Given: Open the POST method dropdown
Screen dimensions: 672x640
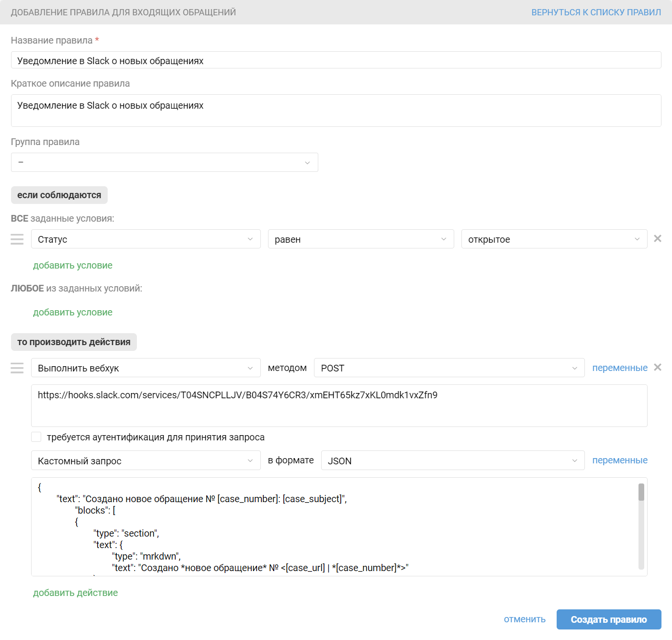Looking at the screenshot, I should (x=449, y=368).
